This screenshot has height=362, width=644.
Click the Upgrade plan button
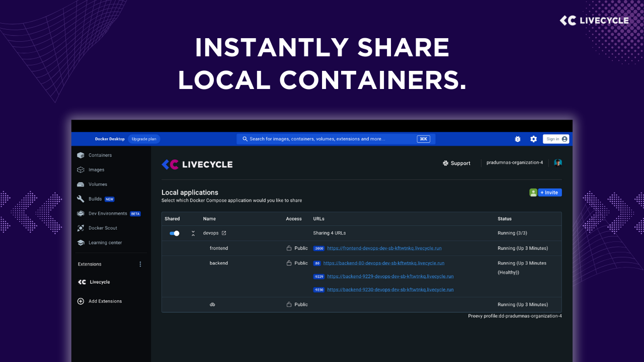click(x=144, y=139)
